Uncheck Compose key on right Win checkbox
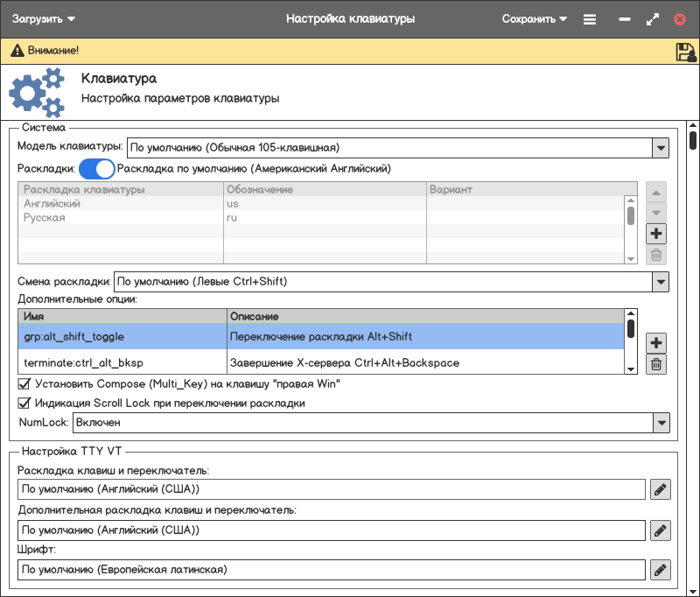700x597 pixels. point(24,383)
